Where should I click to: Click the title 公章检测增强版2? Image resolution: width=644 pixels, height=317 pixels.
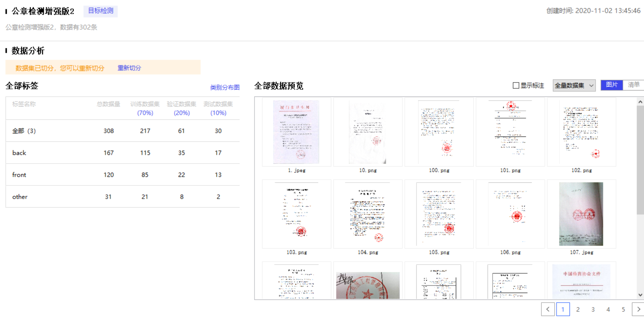43,11
